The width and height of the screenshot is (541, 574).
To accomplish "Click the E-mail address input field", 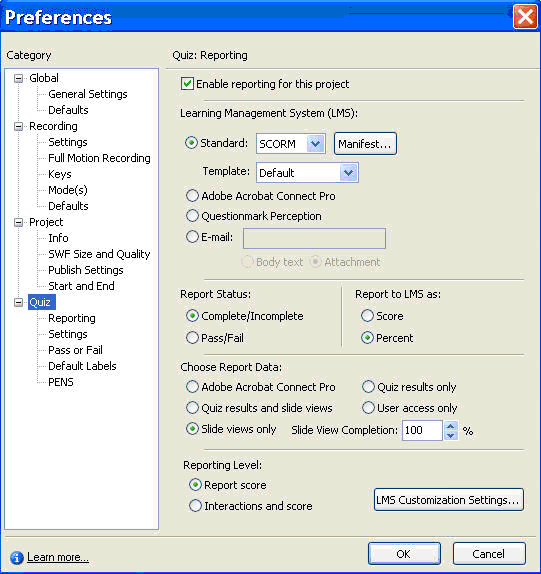I will [314, 238].
